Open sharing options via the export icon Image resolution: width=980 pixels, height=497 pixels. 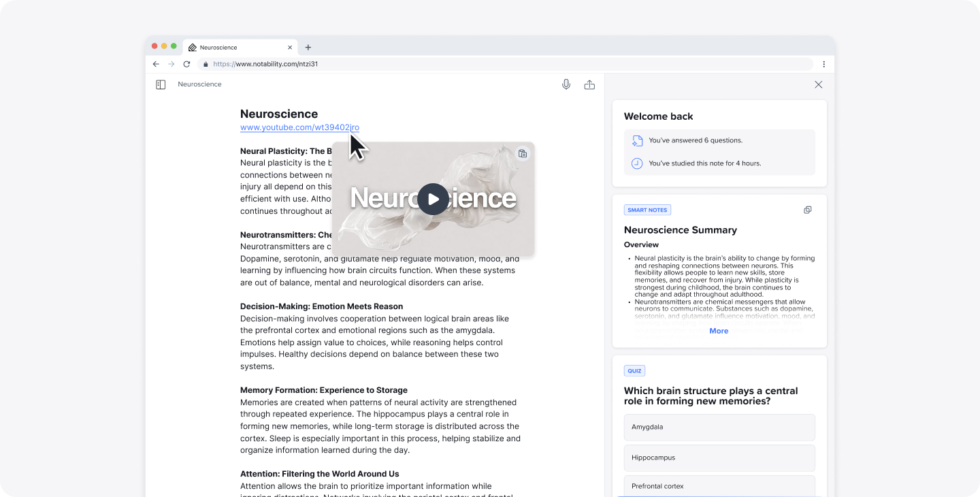point(589,84)
